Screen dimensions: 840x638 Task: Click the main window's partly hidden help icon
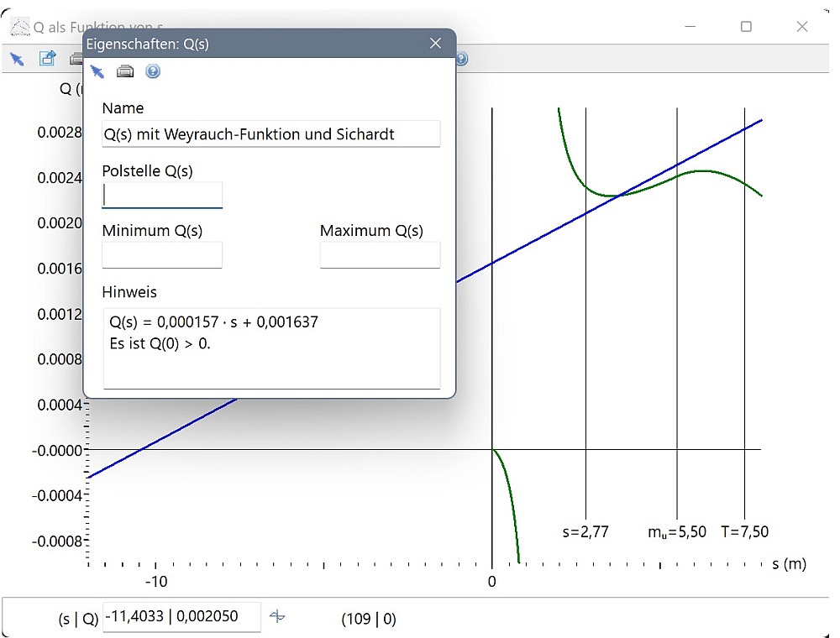461,59
